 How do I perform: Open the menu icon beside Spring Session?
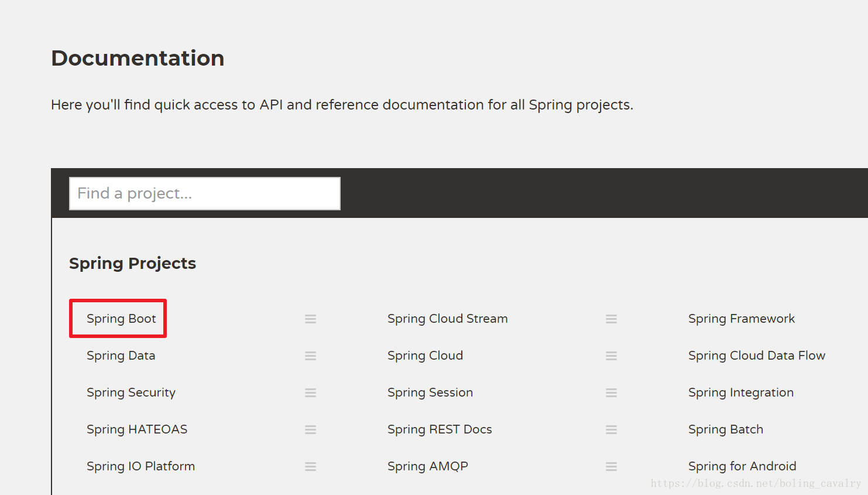click(x=611, y=393)
